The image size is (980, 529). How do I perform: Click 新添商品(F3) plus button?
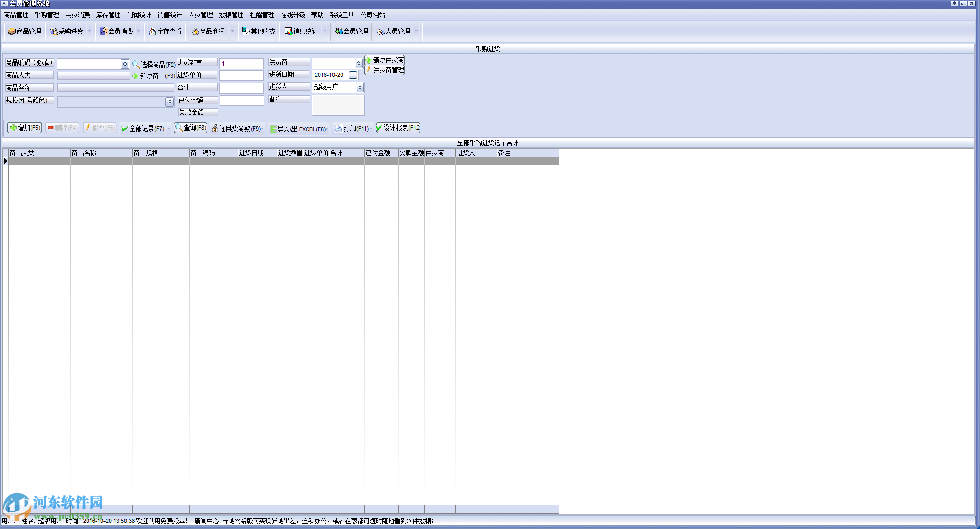point(154,76)
